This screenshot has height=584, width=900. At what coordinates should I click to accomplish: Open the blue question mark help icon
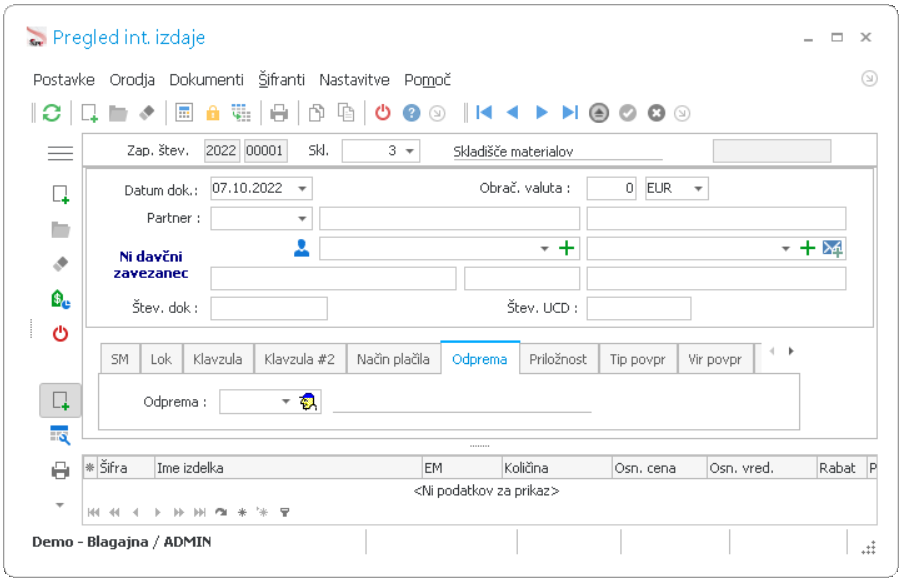(411, 113)
